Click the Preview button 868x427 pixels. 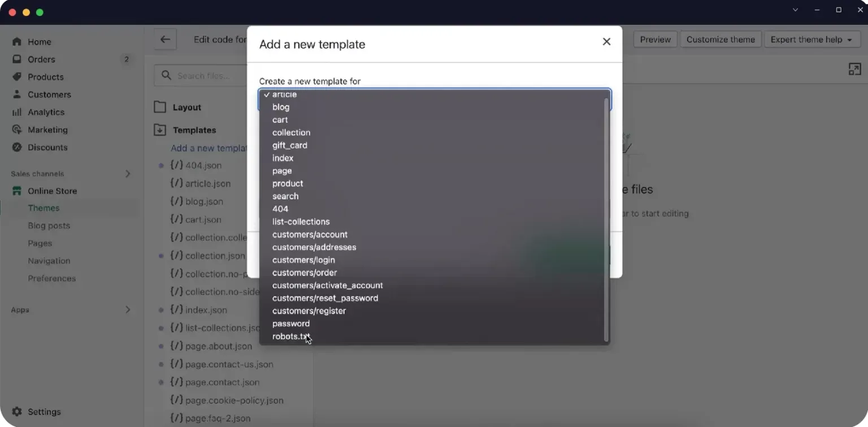click(656, 40)
